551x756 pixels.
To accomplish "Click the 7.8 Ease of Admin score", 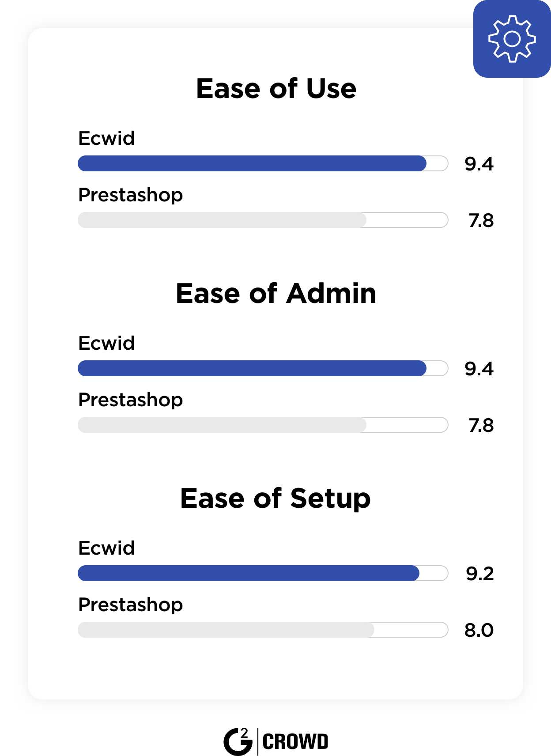I will (481, 425).
